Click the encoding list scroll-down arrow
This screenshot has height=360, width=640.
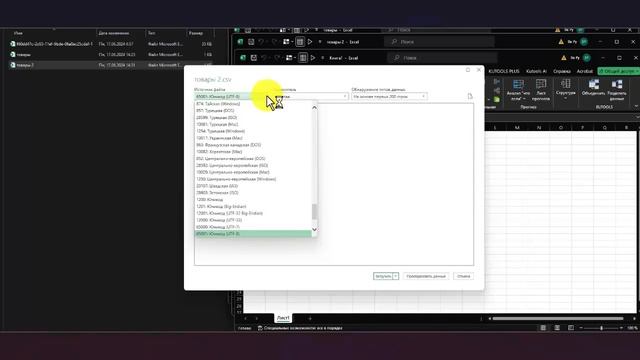coord(314,229)
